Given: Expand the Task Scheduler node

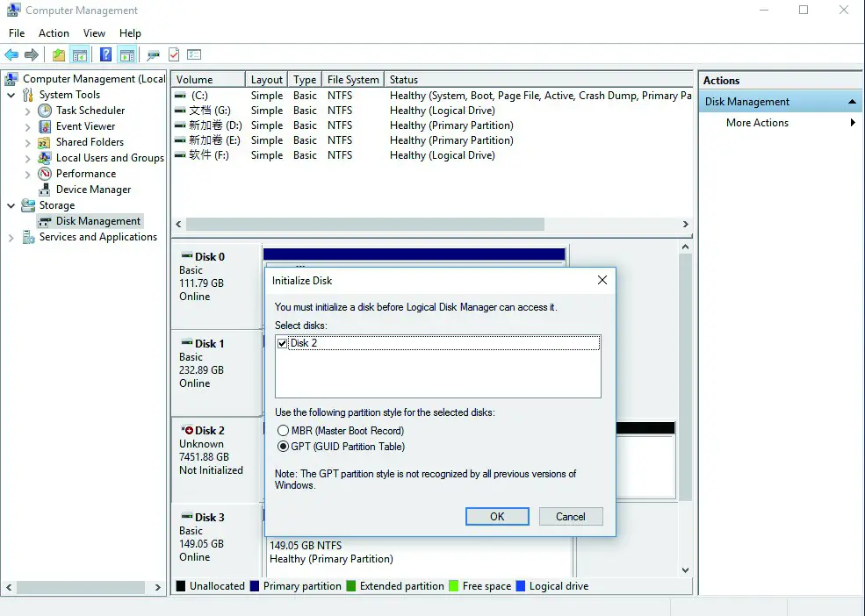Looking at the screenshot, I should 27,111.
